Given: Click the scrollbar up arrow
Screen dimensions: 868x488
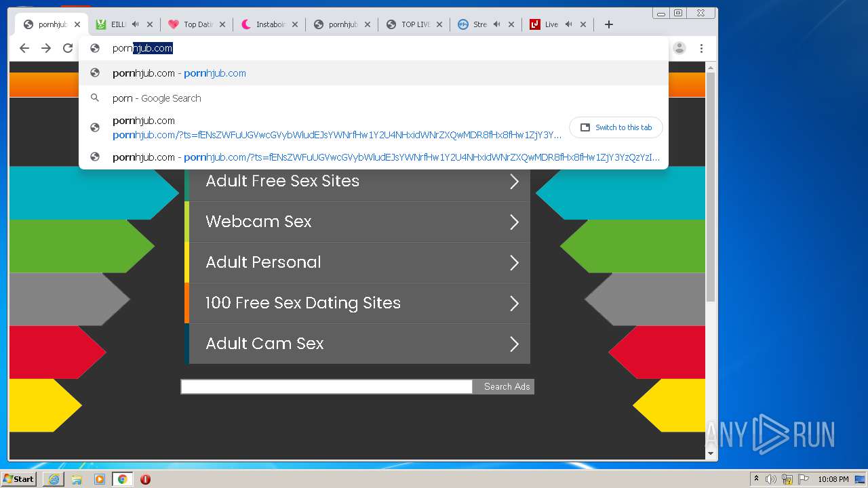Looking at the screenshot, I should (x=711, y=67).
